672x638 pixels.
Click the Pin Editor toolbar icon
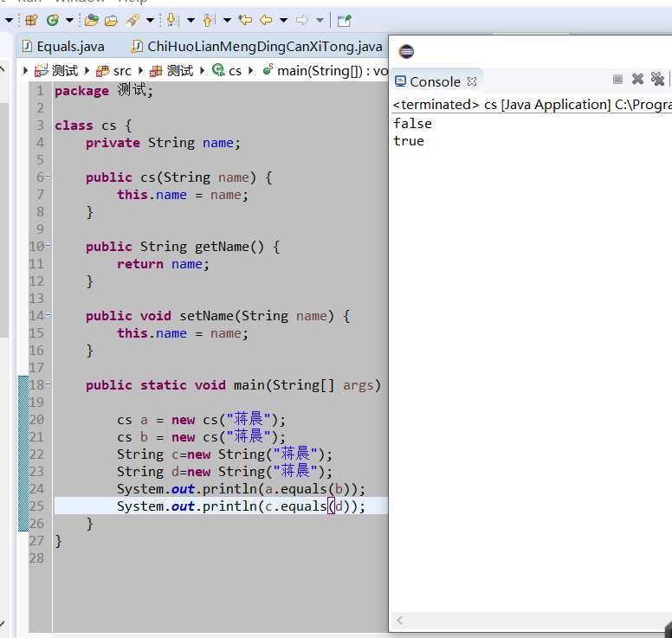[345, 20]
